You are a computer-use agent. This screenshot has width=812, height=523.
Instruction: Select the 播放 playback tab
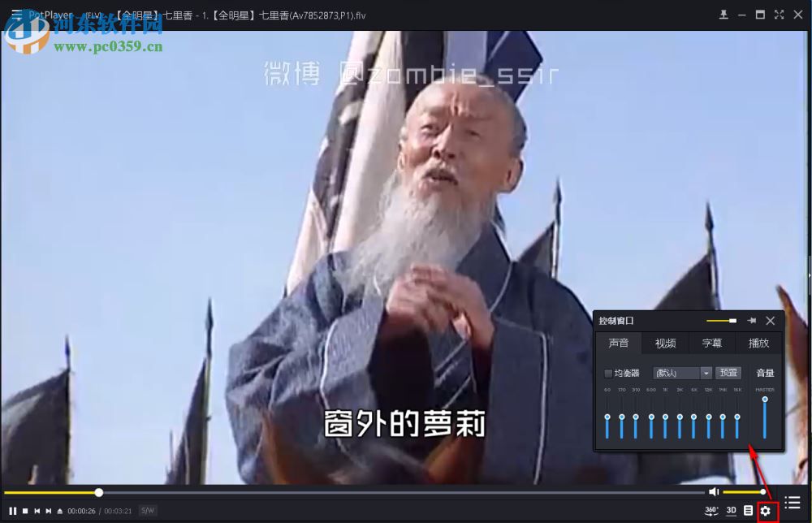(x=758, y=344)
